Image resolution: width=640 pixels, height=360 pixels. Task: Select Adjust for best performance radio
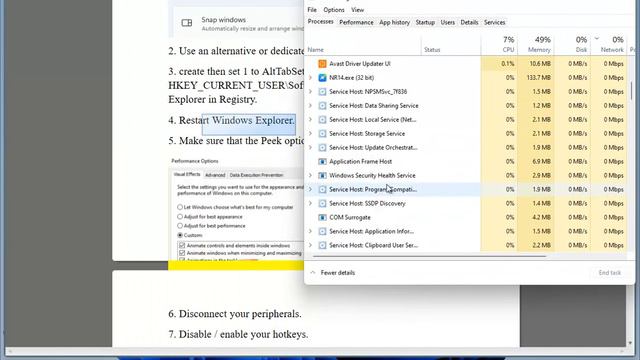pos(180,226)
